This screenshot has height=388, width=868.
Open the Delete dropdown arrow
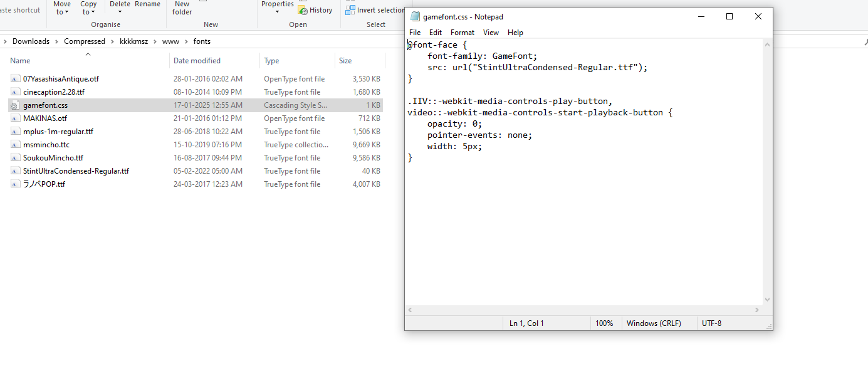coord(120,12)
